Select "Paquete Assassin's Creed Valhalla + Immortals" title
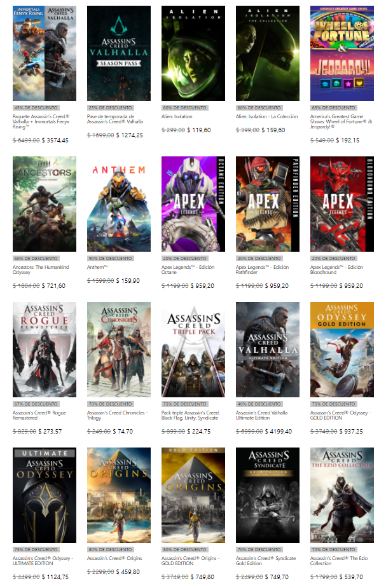Screen dimensions: 386x588 [x=41, y=120]
